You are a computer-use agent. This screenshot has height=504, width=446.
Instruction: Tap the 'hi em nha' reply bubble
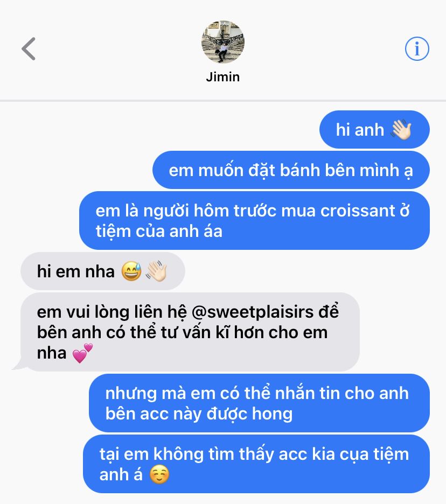click(102, 271)
